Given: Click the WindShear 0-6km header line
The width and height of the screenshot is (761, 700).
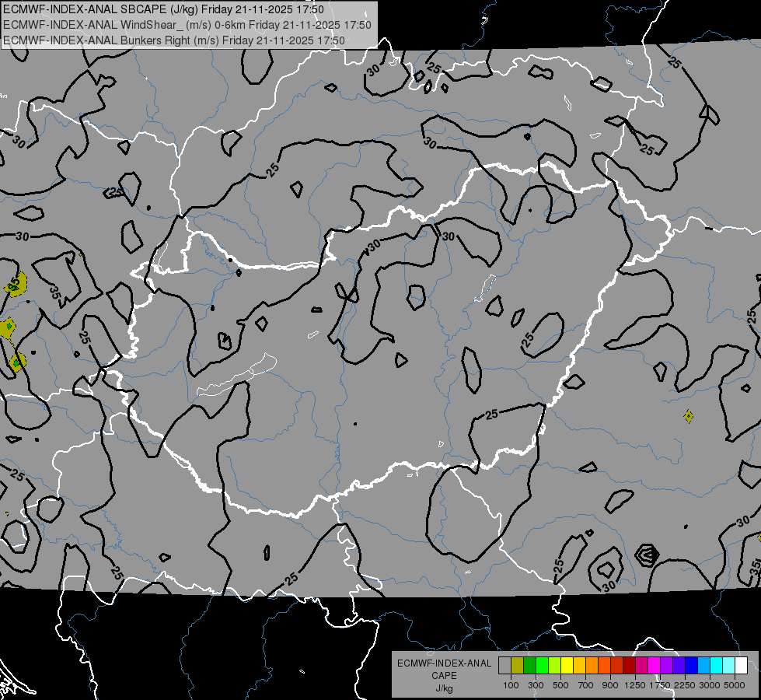Looking at the screenshot, I should [x=187, y=25].
